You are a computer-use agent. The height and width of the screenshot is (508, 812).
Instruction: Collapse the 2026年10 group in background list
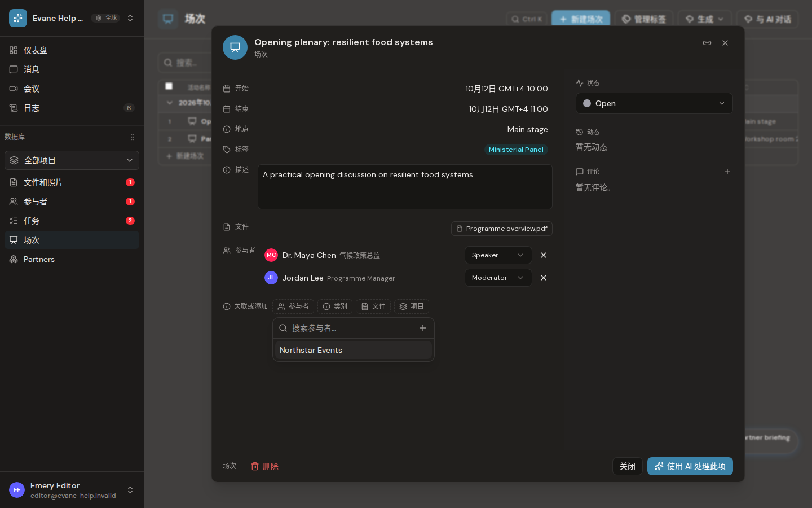170,103
